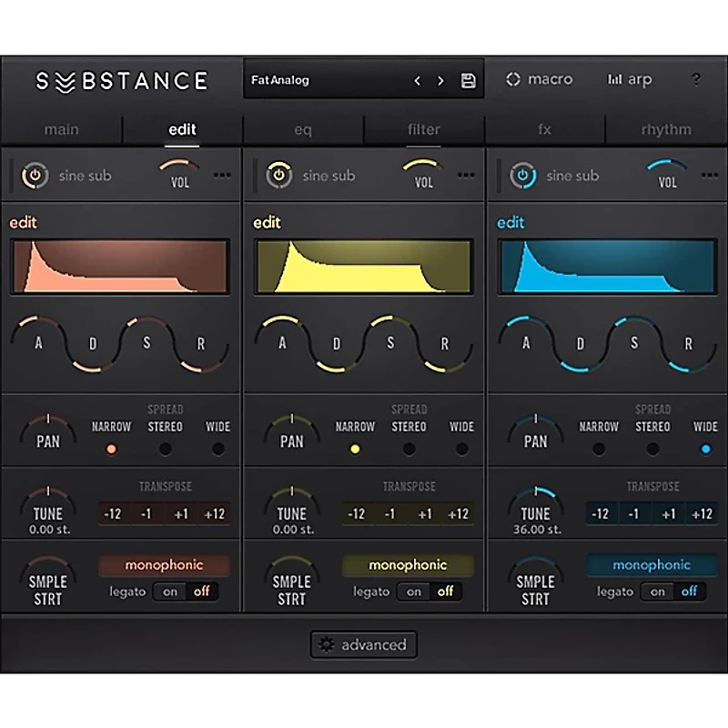Screen dimensions: 728x728
Task: Toggle power on the blue sine sub layer
Action: point(521,175)
